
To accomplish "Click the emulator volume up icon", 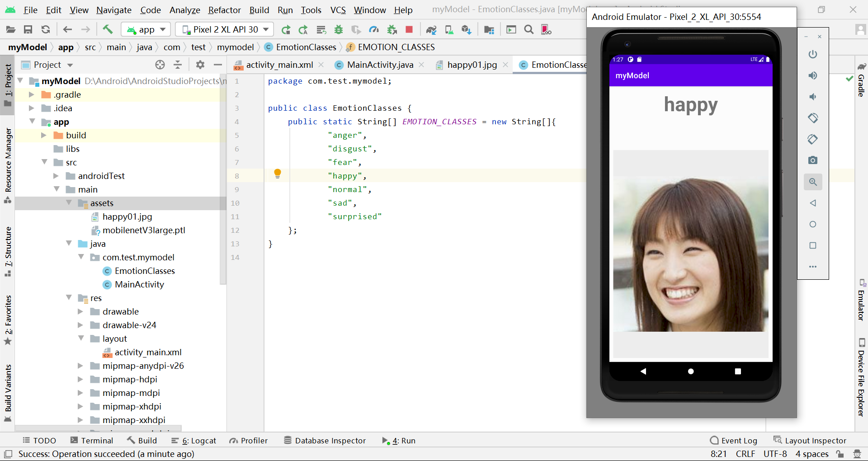I will coord(812,75).
